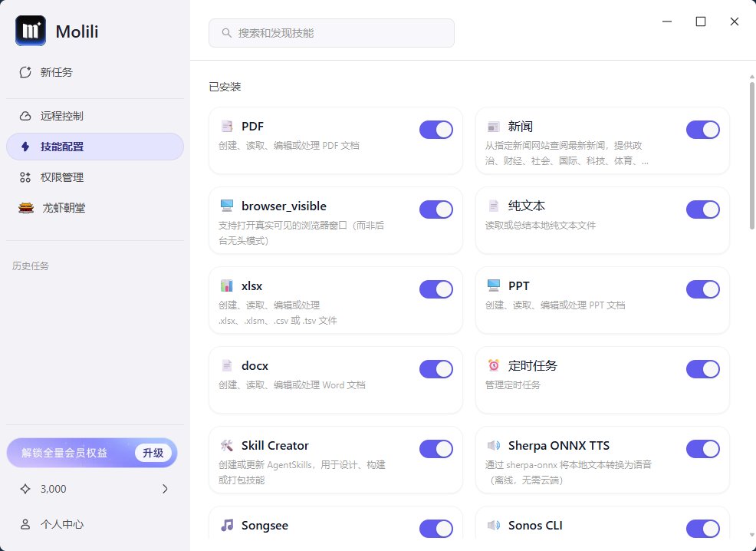Turn off the docx skill toggle
Viewport: 756px width, 551px height.
pos(436,369)
